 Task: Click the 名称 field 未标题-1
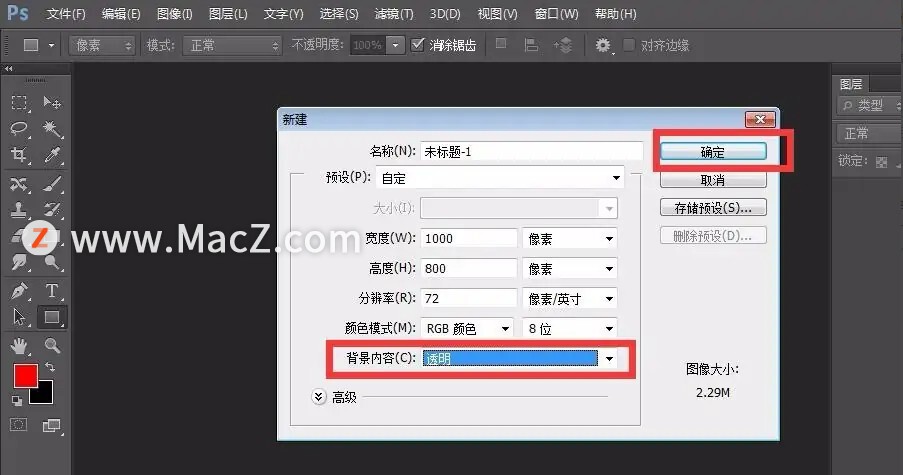click(532, 151)
